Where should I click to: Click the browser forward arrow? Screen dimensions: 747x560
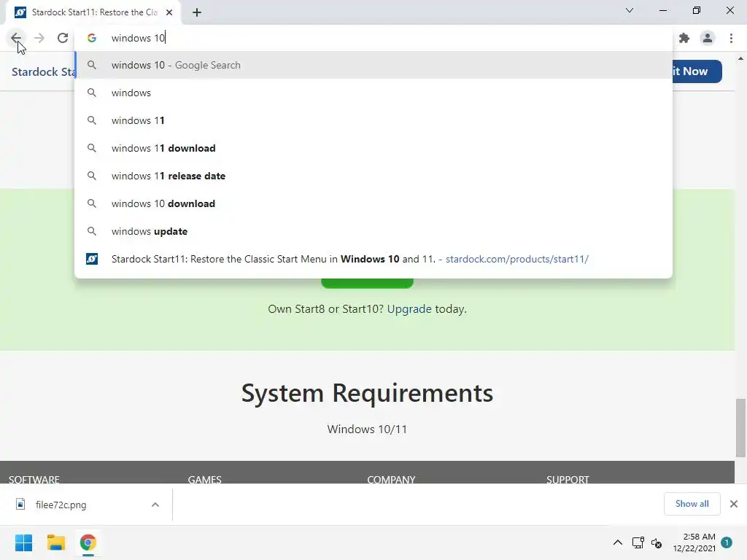click(39, 38)
